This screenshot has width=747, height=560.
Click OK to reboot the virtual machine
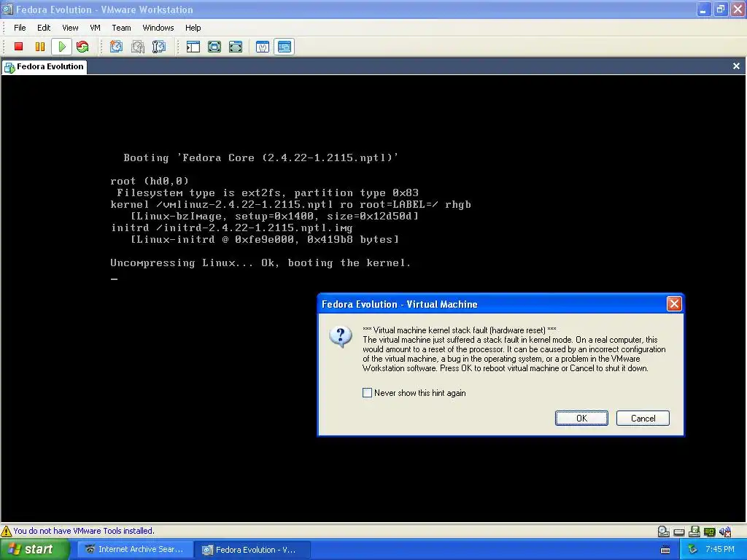[581, 418]
